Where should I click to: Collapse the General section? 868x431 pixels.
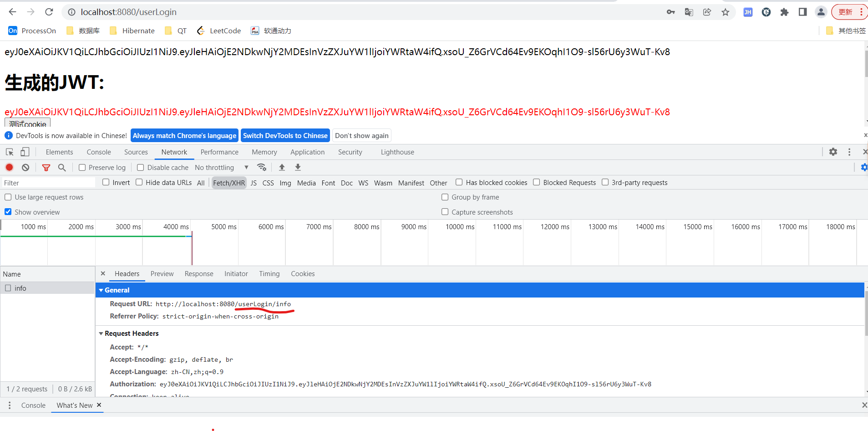click(x=101, y=290)
